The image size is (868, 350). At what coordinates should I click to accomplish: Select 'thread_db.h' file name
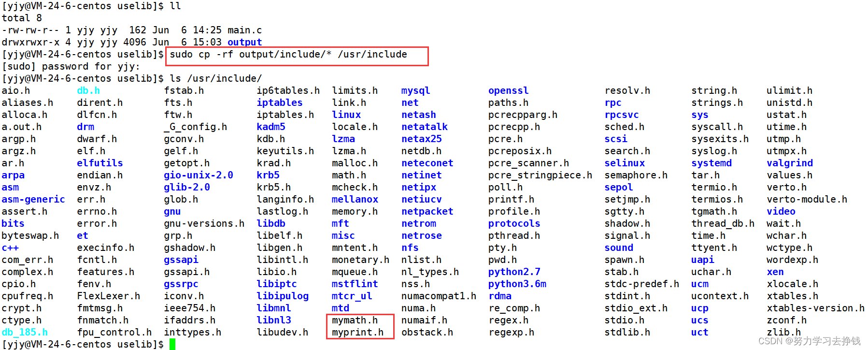tap(723, 224)
